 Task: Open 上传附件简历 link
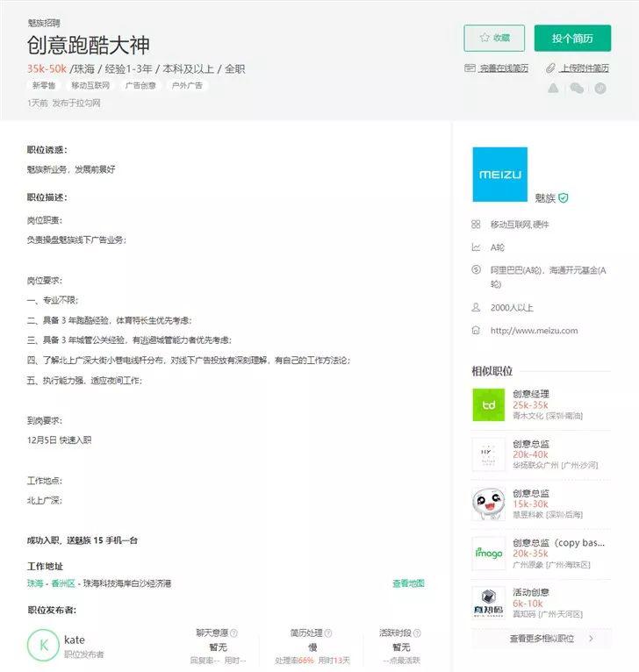point(585,68)
